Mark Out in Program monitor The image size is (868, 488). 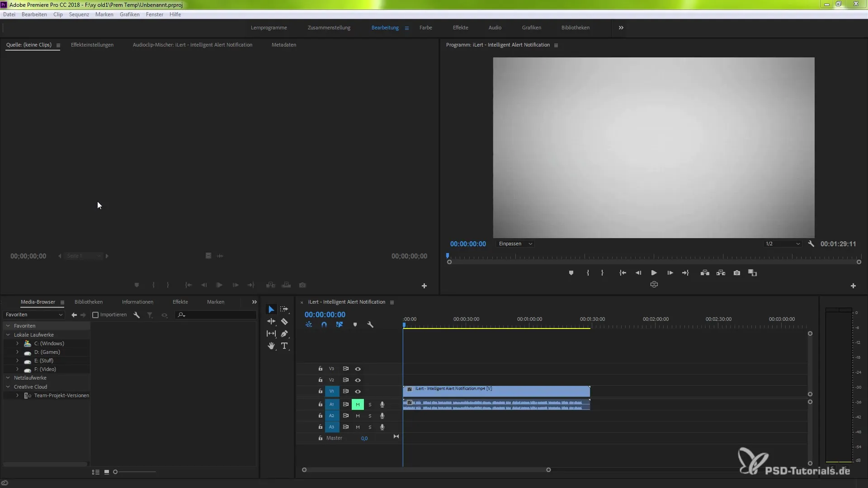(x=602, y=273)
